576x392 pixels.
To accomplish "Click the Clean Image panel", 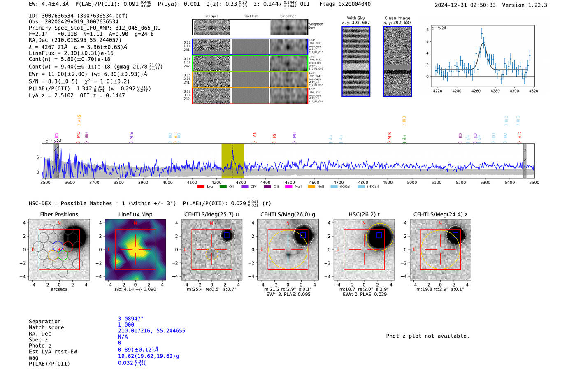I will point(397,61).
